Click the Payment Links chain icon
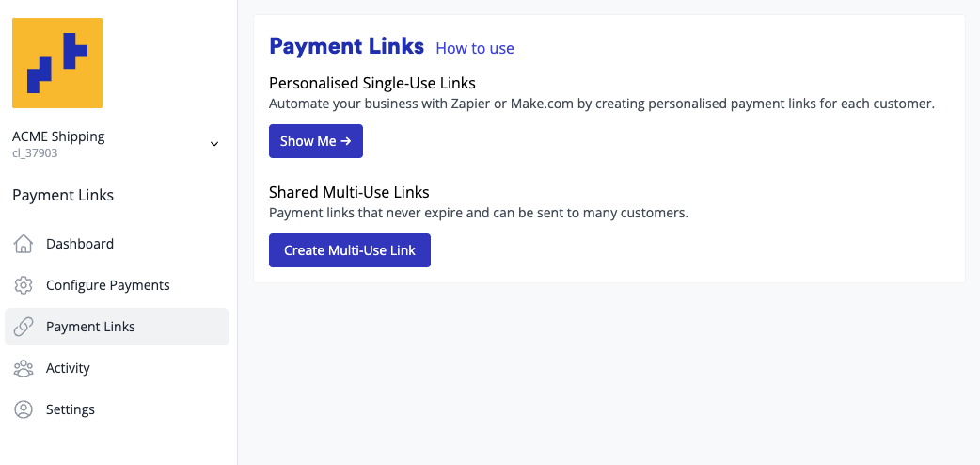Image resolution: width=980 pixels, height=465 pixels. tap(24, 327)
